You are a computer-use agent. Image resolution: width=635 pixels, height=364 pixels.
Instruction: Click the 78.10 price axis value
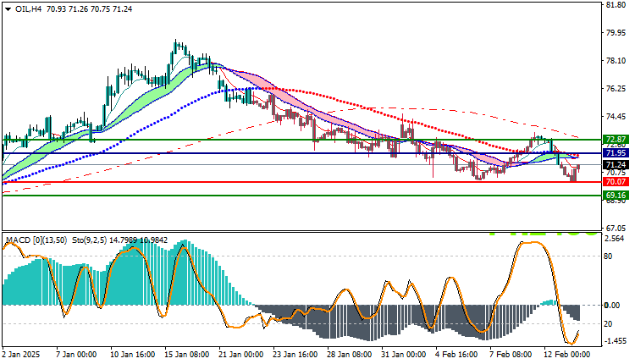(616, 61)
